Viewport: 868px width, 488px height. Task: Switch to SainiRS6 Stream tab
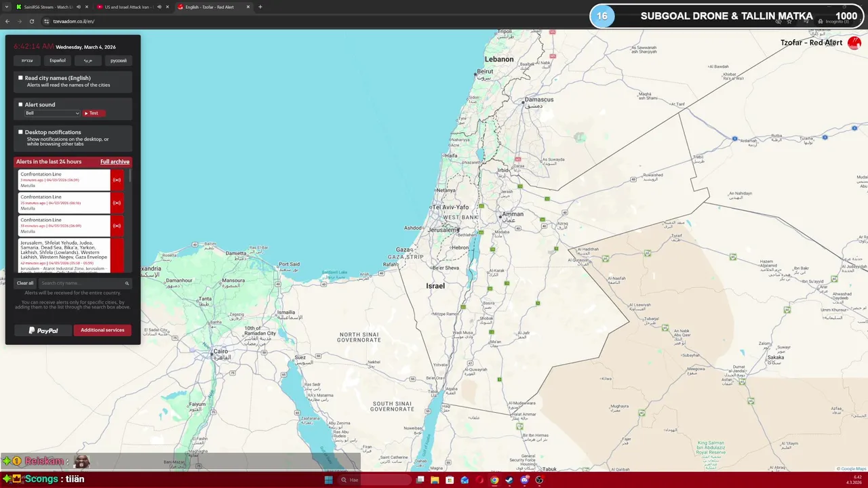point(49,7)
